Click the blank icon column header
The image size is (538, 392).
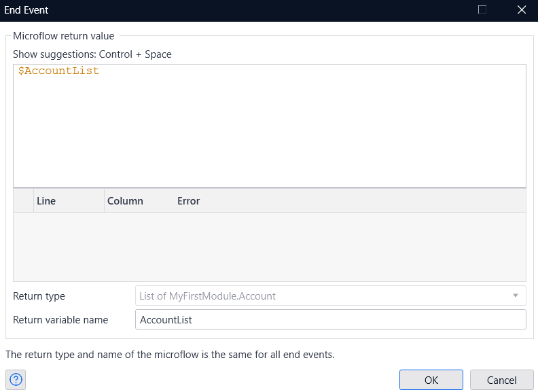click(23, 201)
